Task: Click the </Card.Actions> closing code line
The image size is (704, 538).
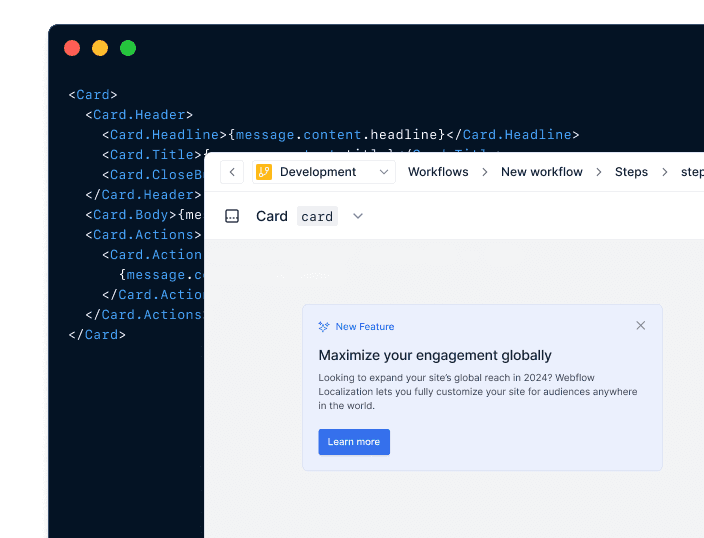Action: 145,315
